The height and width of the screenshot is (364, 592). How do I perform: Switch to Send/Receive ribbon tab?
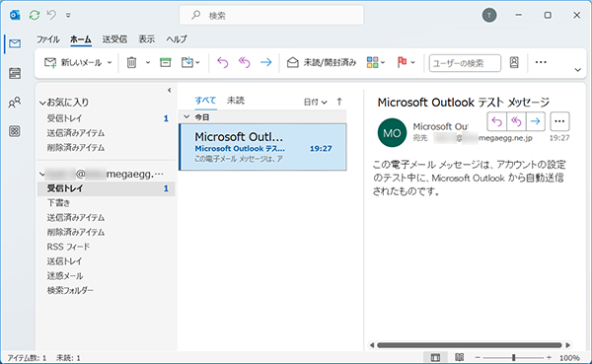coord(114,39)
